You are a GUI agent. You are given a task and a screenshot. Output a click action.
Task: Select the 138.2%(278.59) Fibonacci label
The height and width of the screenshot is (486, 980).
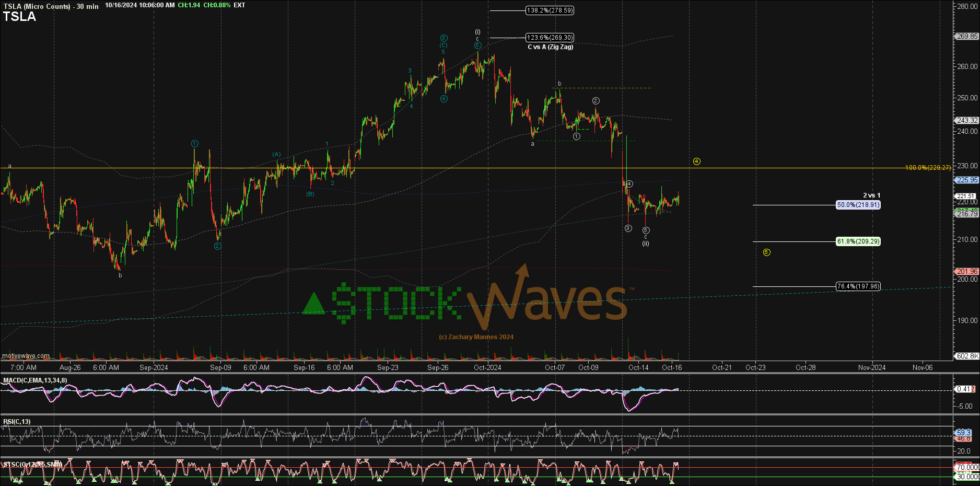(x=550, y=10)
